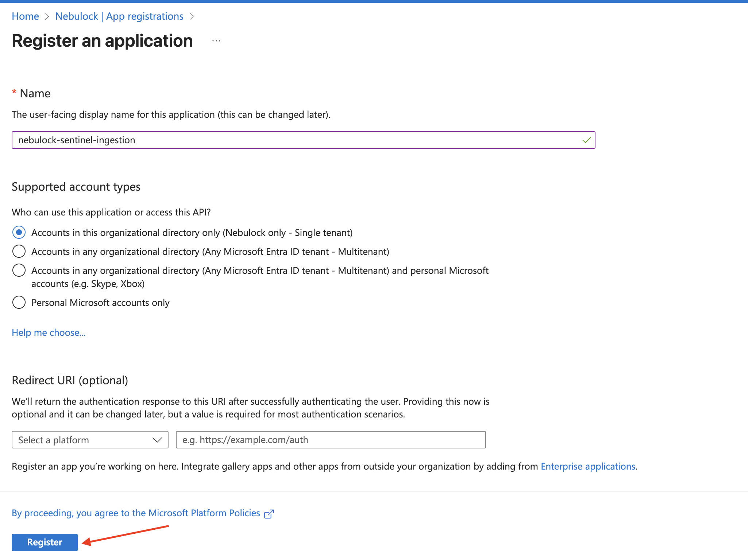Select the Multitenant Entra ID option
Viewport: 748px width, 560px height.
(x=19, y=252)
